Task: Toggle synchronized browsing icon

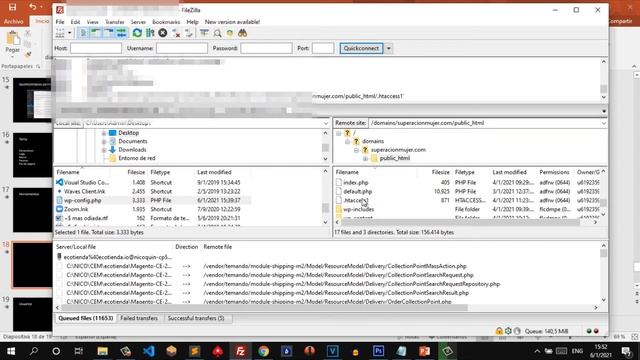Action: (x=230, y=33)
